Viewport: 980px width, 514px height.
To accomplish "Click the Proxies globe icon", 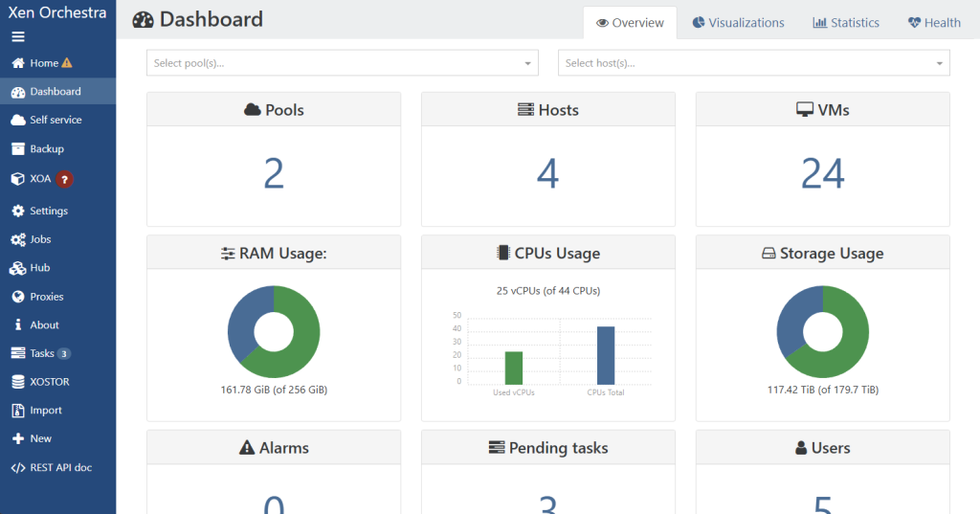I will click(18, 297).
